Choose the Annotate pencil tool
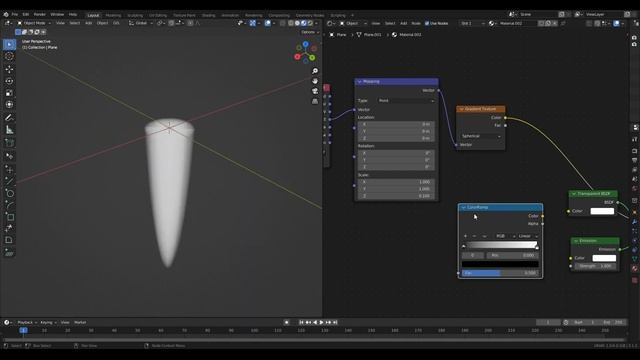 click(x=9, y=118)
